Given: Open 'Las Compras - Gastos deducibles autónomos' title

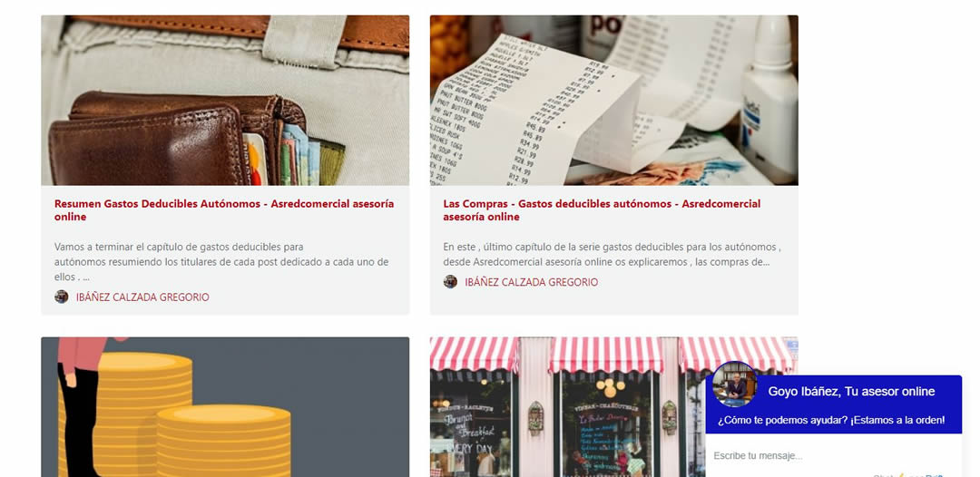Looking at the screenshot, I should 602,210.
